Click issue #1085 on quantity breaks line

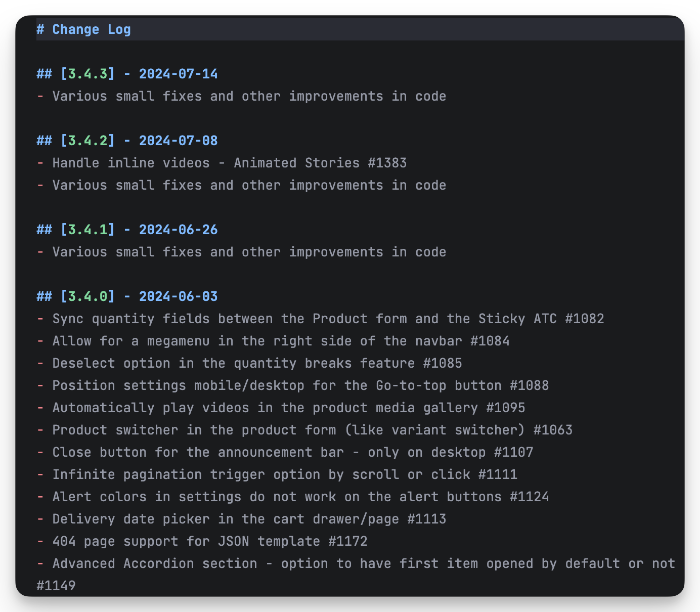point(442,363)
